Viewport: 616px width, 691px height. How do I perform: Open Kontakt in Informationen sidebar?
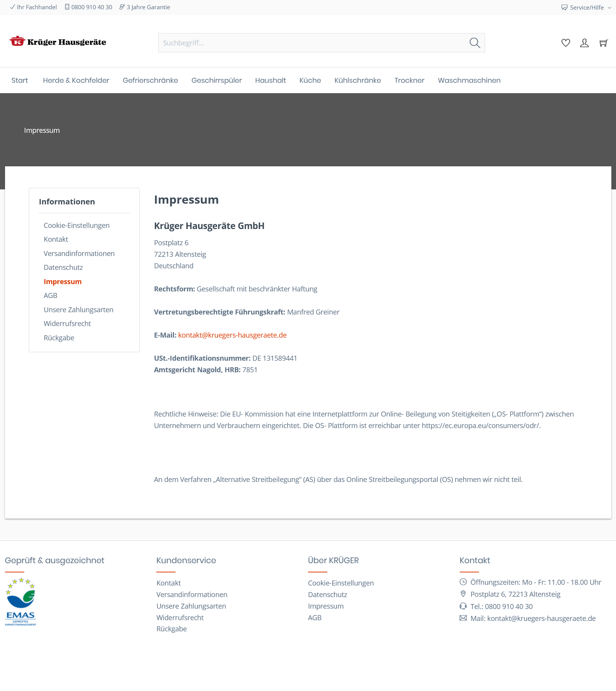pyautogui.click(x=56, y=239)
